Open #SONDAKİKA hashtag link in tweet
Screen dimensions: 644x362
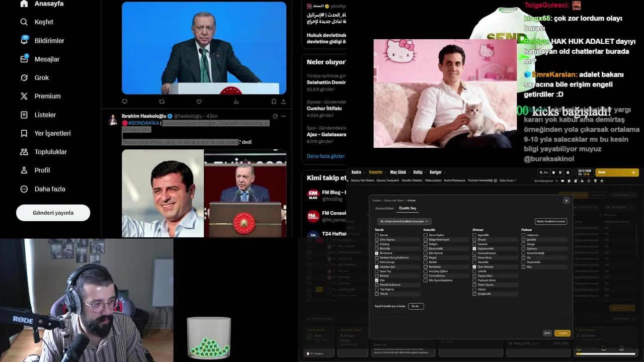click(x=143, y=123)
